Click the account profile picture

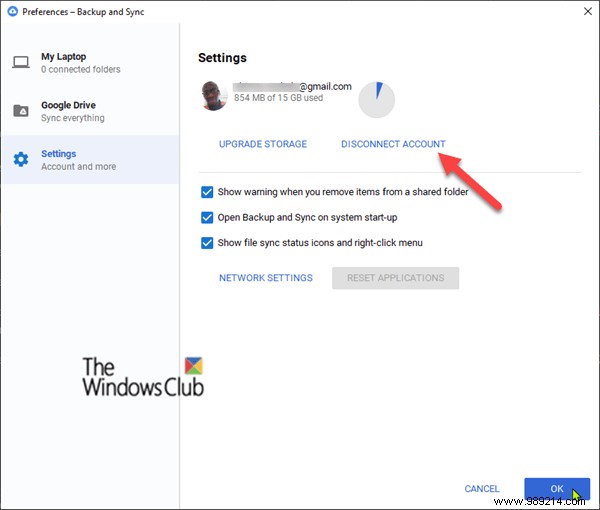click(214, 96)
